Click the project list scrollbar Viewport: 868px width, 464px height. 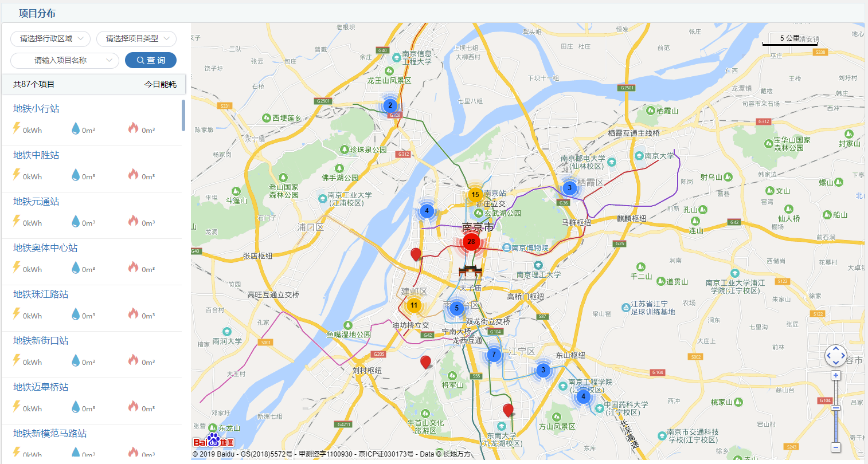183,115
